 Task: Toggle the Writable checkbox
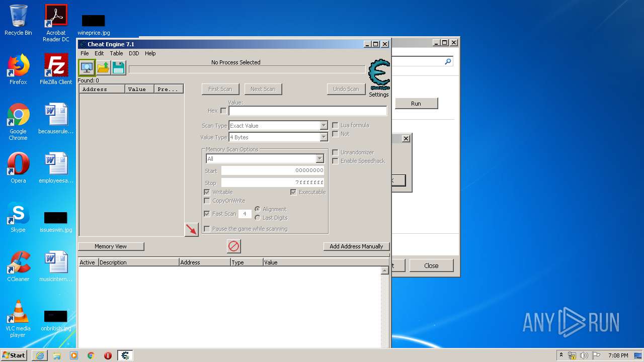click(207, 192)
